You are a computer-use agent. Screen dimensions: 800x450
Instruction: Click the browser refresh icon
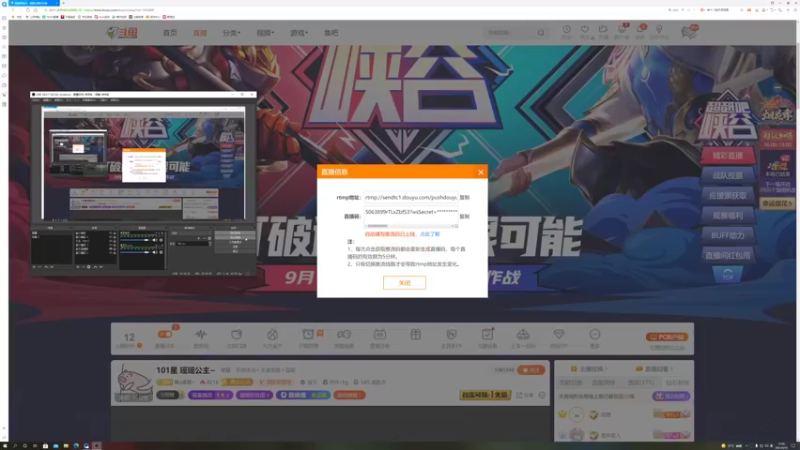(x=28, y=10)
